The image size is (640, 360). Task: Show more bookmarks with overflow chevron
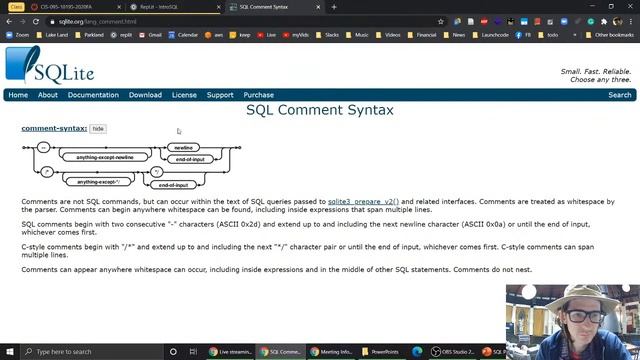click(575, 35)
